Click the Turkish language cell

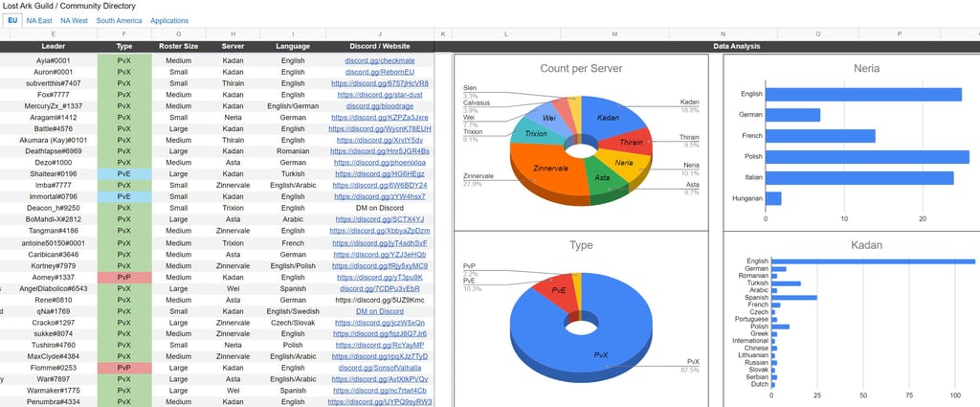click(293, 174)
